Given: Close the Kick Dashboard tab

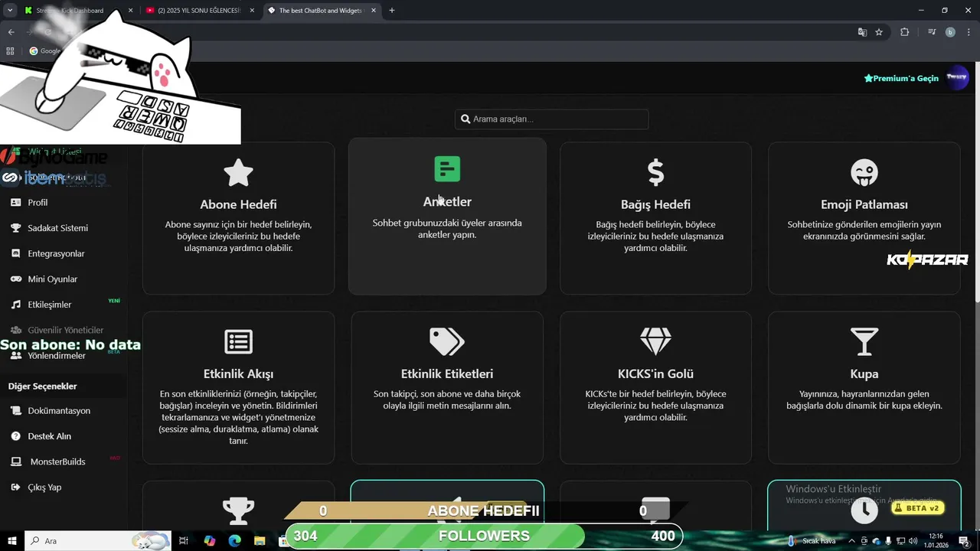Looking at the screenshot, I should point(130,11).
